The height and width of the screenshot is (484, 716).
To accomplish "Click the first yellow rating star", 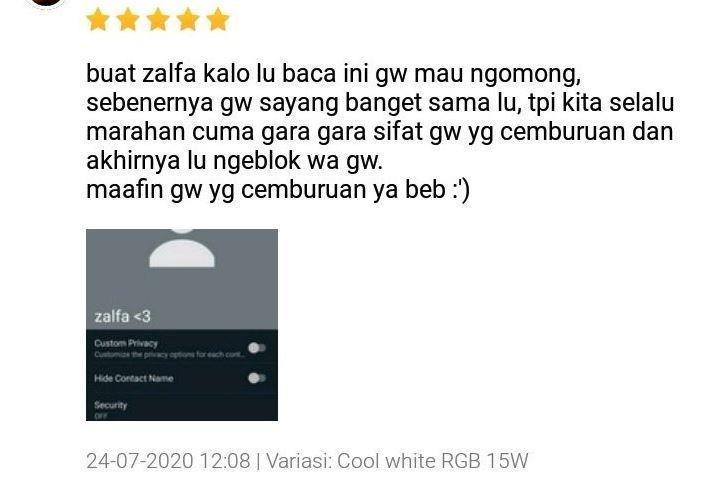I will pyautogui.click(x=98, y=20).
